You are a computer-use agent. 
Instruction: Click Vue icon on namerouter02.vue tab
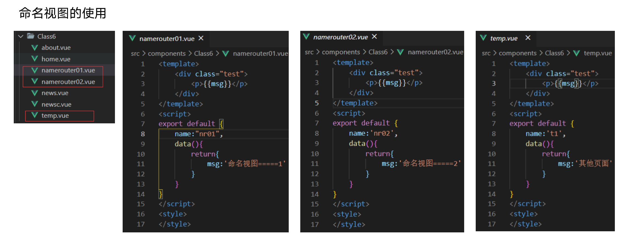coord(306,37)
